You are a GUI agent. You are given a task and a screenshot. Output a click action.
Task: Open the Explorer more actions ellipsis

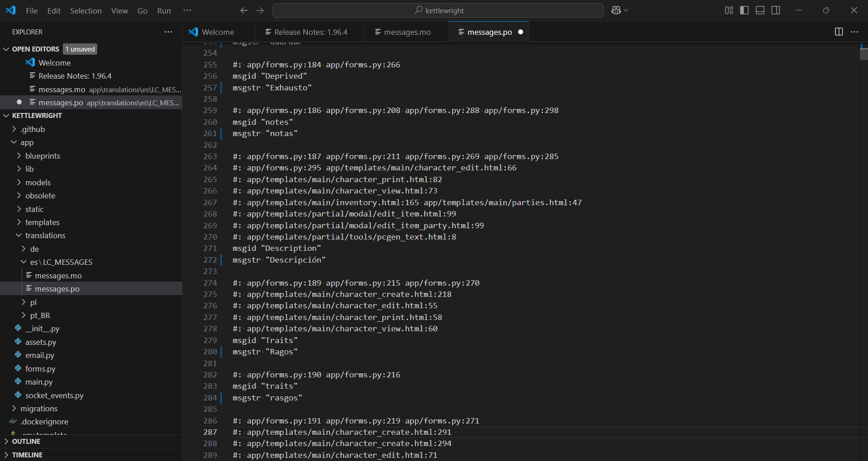tap(168, 32)
